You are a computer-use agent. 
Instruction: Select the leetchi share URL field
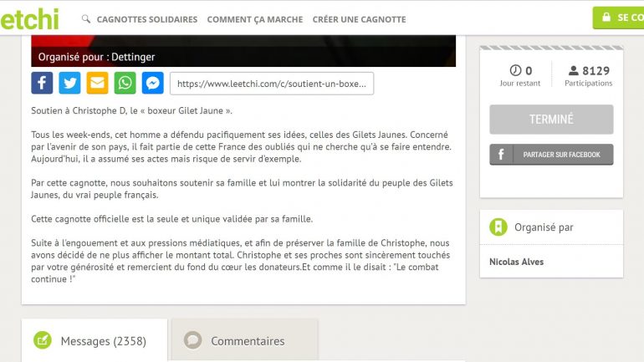272,84
